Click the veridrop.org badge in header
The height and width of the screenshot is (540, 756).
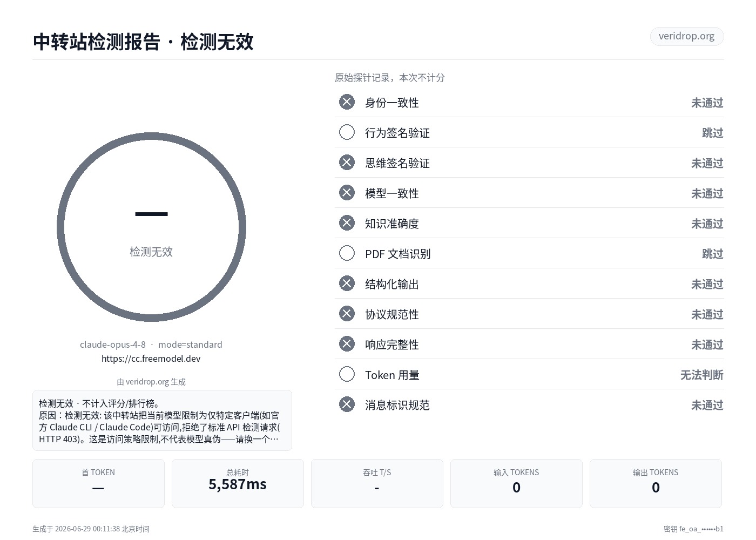click(687, 36)
